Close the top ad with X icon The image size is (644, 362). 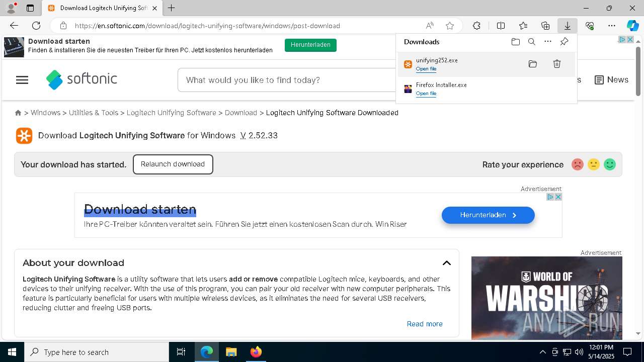[x=629, y=39]
